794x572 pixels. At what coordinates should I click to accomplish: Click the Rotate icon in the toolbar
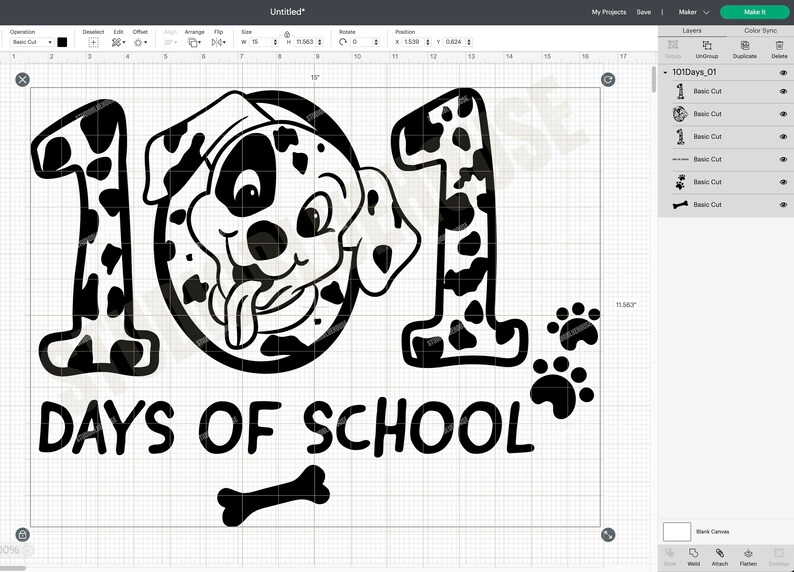pos(343,42)
